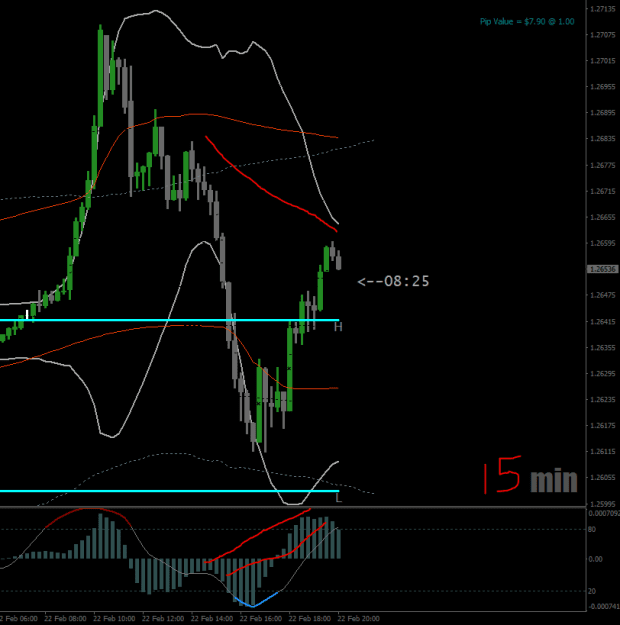620x625 pixels.
Task: Click time axis label 22 Feb 14:00
Action: click(x=212, y=619)
